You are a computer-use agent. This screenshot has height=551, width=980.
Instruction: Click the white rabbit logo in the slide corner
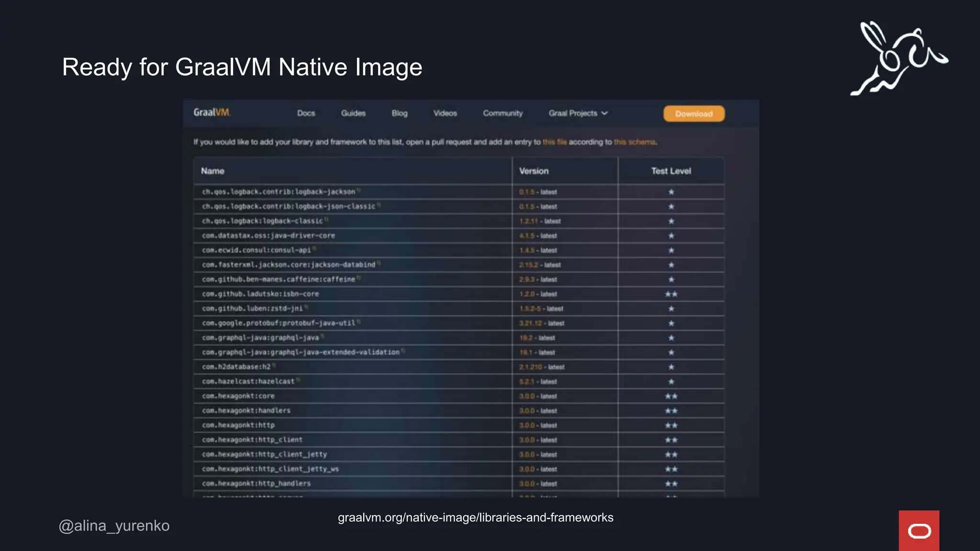coord(899,58)
